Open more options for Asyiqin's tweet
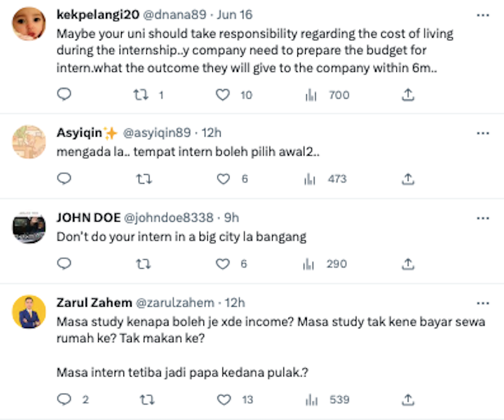This screenshot has height=420, width=504. pyautogui.click(x=483, y=133)
